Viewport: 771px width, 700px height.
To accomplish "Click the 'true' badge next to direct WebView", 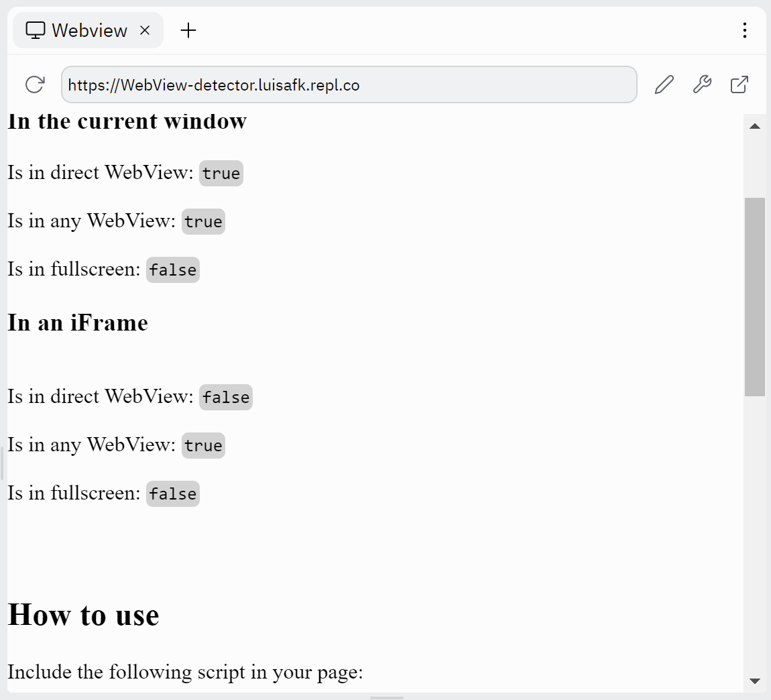I will pos(221,173).
